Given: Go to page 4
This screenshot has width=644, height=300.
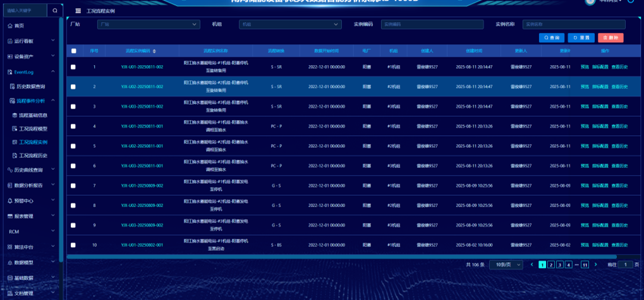Looking at the screenshot, I should point(568,265).
